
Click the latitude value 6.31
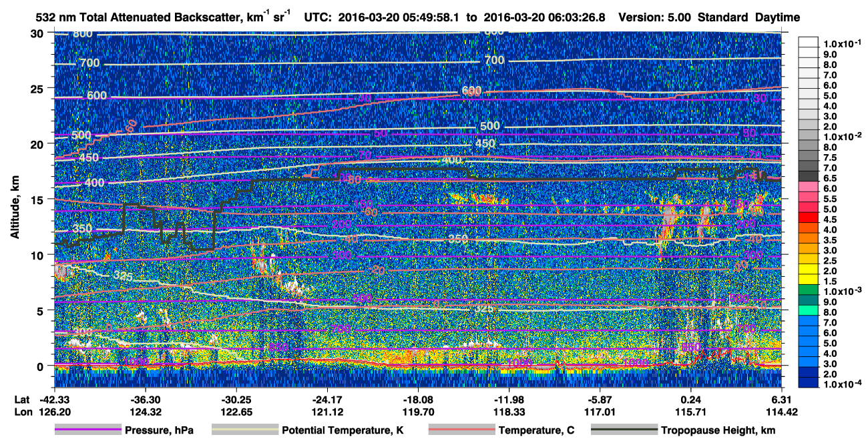pyautogui.click(x=783, y=399)
